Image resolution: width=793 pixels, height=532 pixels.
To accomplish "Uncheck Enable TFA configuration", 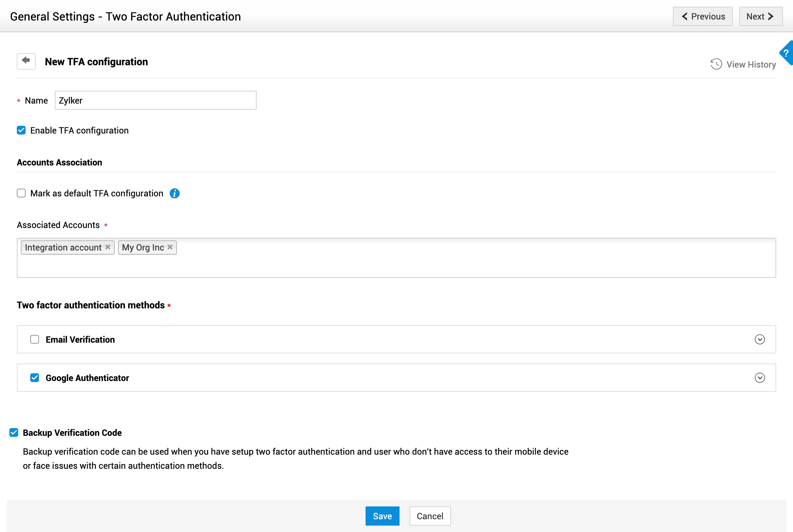I will 21,130.
